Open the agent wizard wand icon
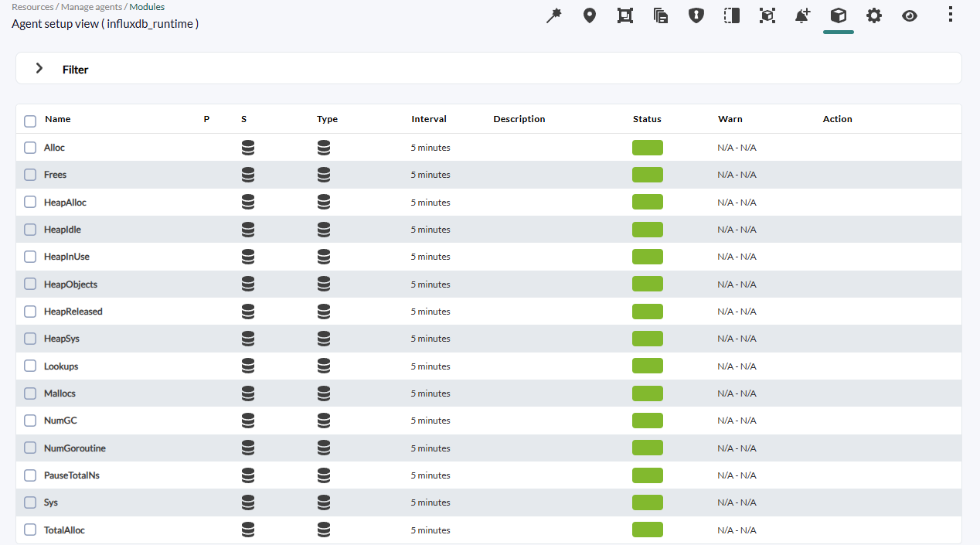This screenshot has width=980, height=545. point(553,15)
